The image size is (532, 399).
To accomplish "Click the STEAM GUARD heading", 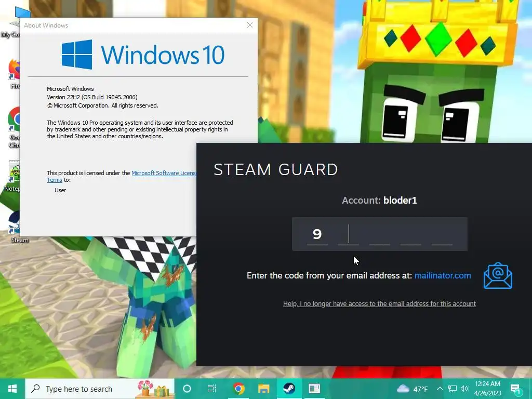I will 276,169.
